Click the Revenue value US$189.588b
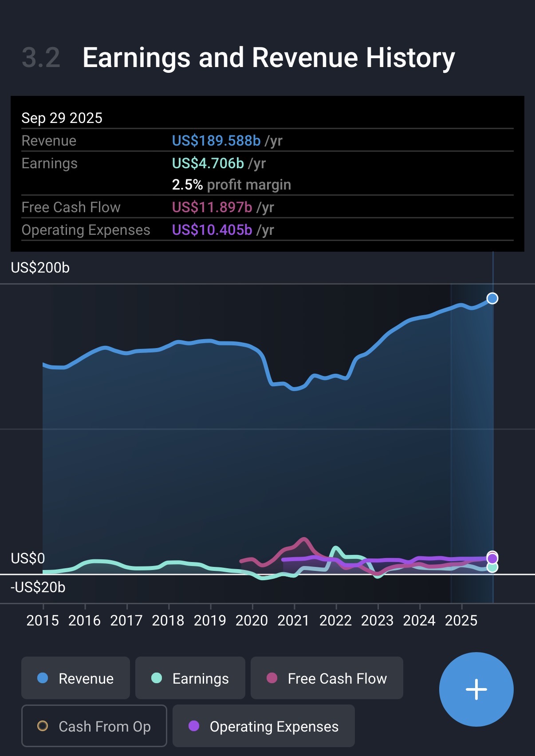The height and width of the screenshot is (756, 535). [x=216, y=141]
